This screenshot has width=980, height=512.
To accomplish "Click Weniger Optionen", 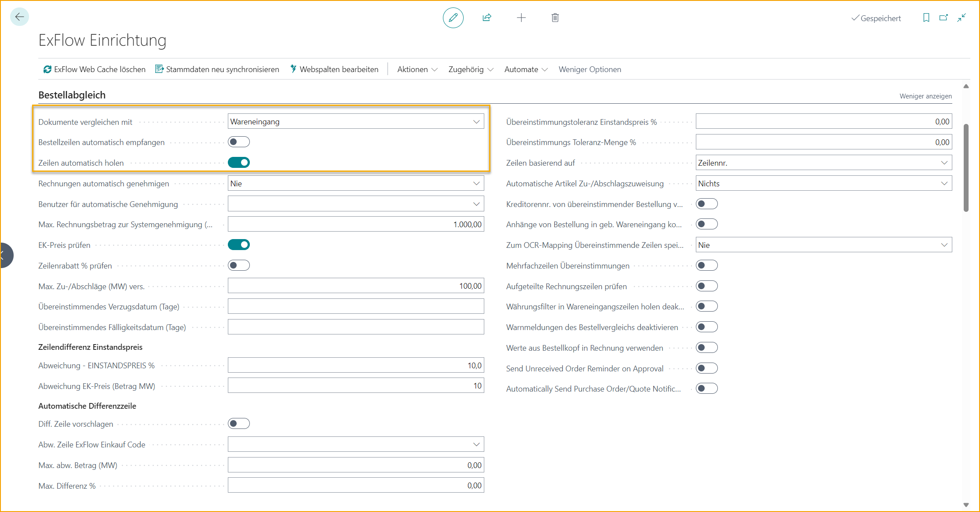I will (x=590, y=69).
